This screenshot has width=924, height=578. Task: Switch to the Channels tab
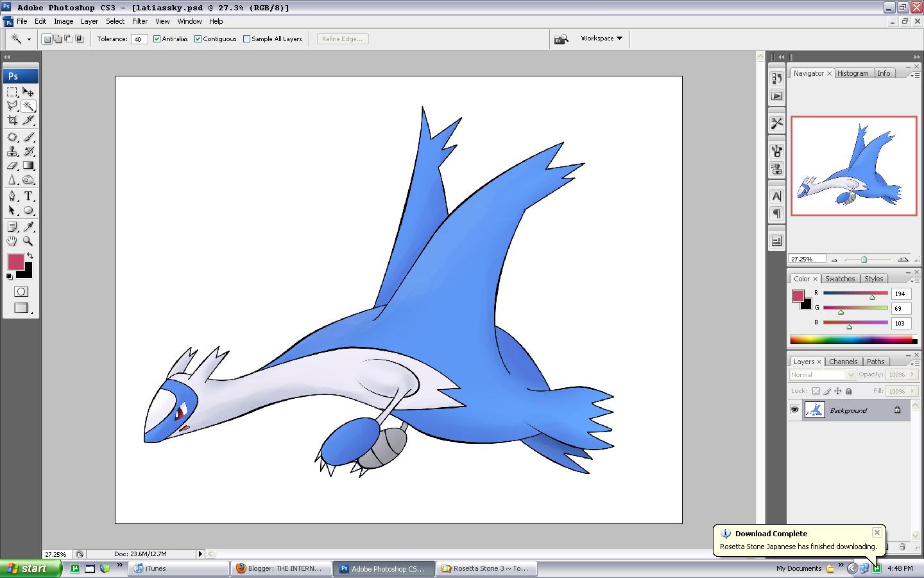tap(843, 362)
